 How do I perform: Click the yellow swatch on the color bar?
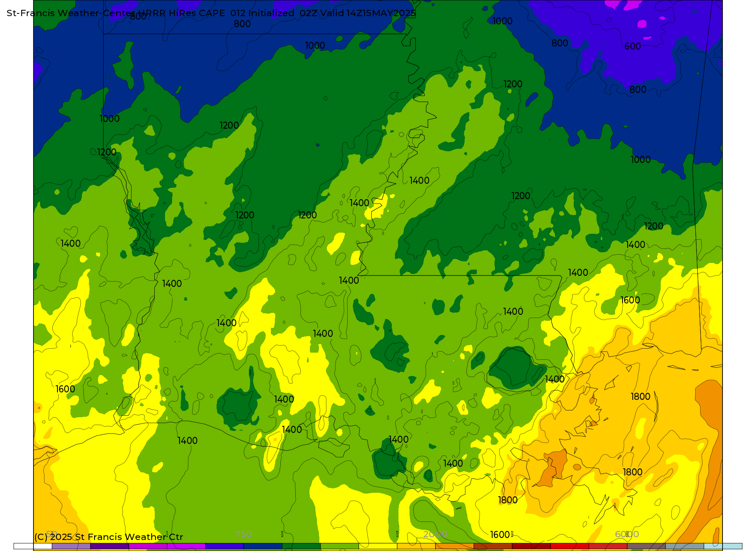378,546
